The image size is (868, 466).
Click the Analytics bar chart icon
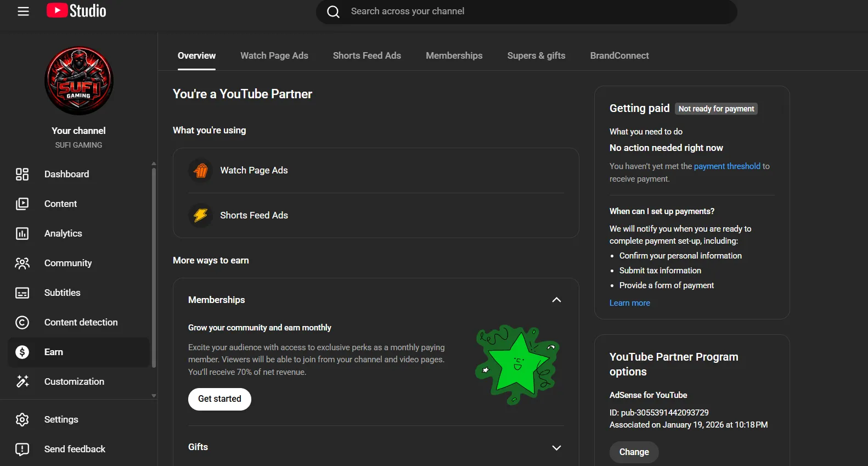coord(22,233)
